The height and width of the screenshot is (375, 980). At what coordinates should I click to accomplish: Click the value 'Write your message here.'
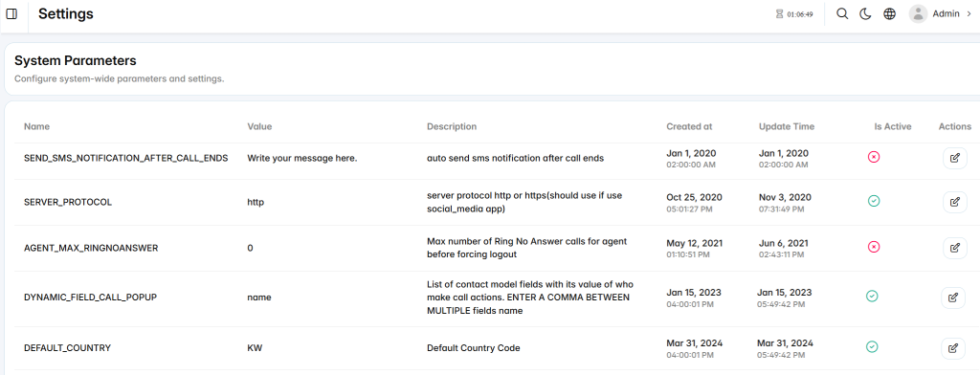tap(301, 158)
